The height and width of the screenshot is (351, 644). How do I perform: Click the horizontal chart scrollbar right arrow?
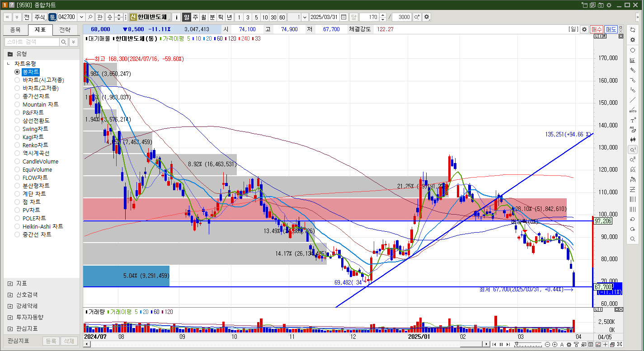point(486,344)
